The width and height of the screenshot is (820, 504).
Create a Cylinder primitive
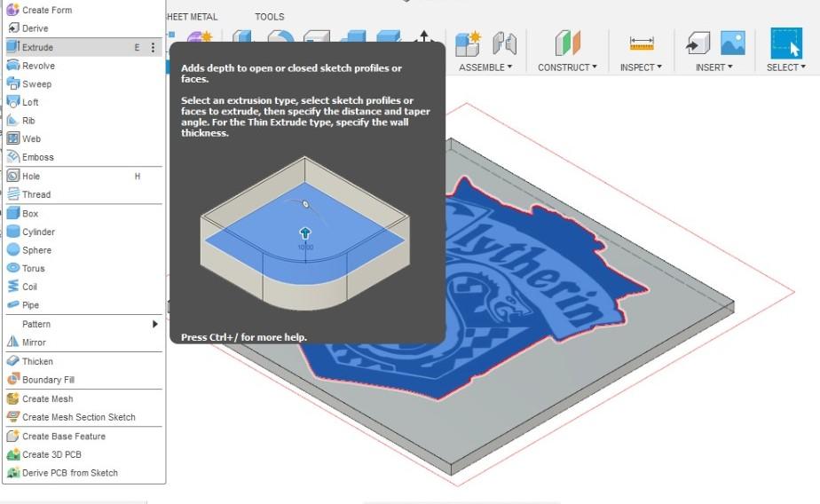coord(83,232)
